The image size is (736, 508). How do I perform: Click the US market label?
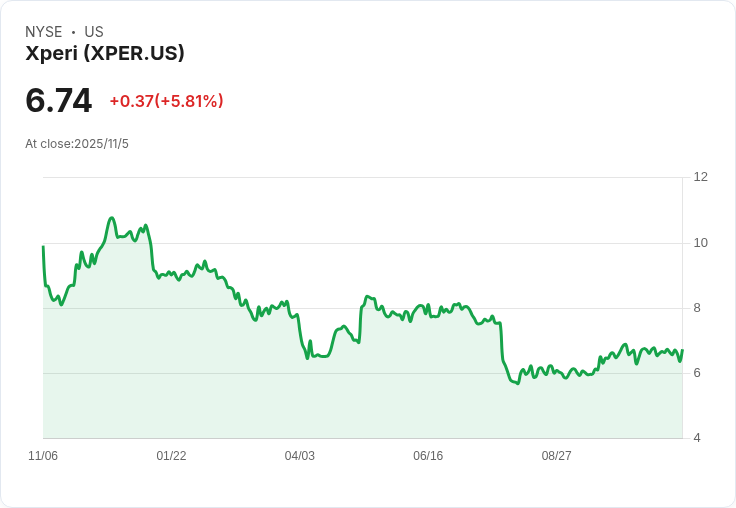click(94, 32)
